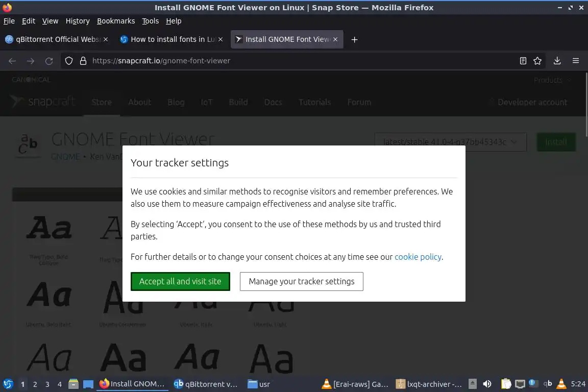This screenshot has height=392, width=588.
Task: Open the IoT navigation link
Action: (207, 103)
